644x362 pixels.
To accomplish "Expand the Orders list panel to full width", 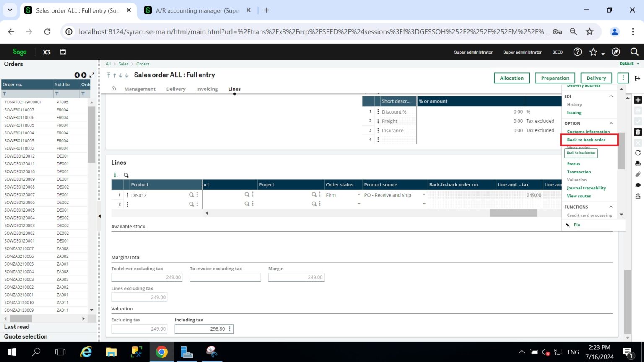I will [92, 75].
